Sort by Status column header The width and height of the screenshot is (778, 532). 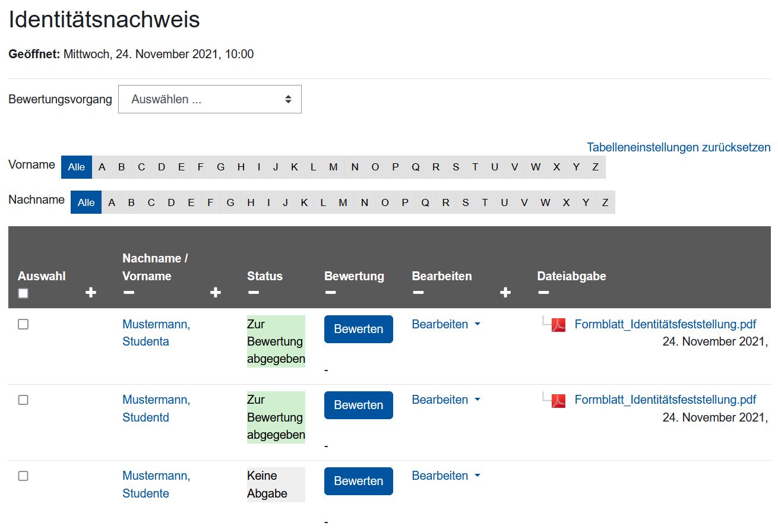pos(265,276)
